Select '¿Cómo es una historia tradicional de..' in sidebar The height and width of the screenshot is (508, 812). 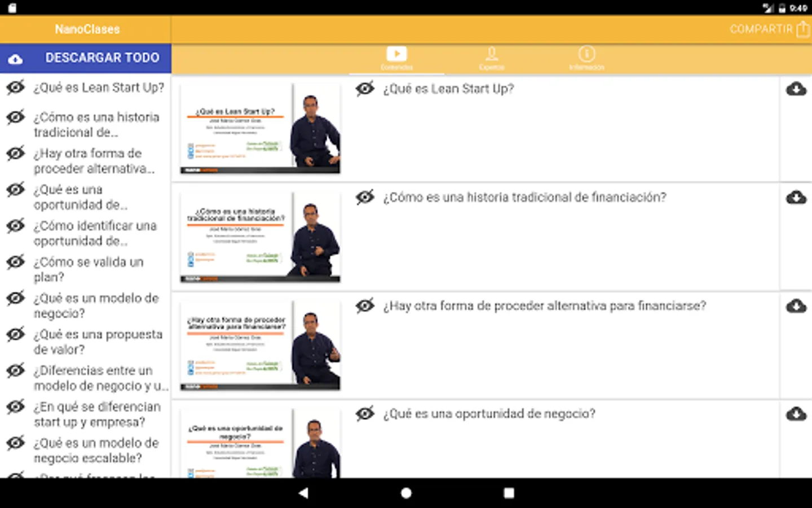pos(96,125)
